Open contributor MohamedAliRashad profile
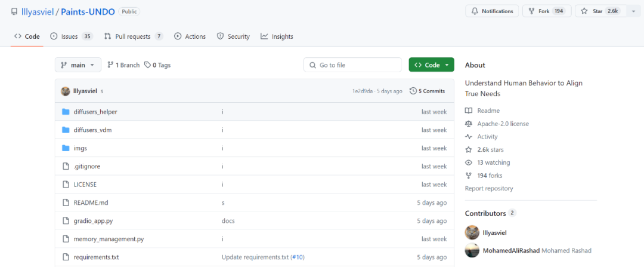 [x=511, y=250]
